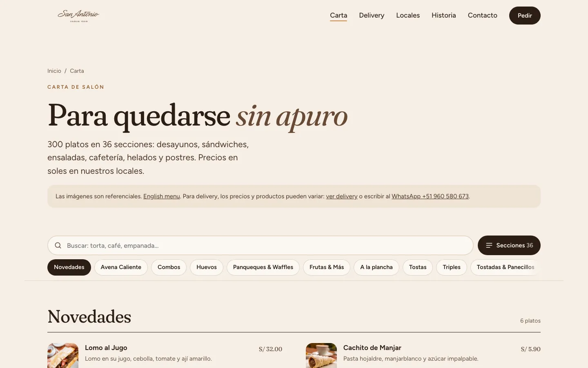The width and height of the screenshot is (588, 368).
Task: Expand the Secciones 36 list
Action: click(x=509, y=245)
